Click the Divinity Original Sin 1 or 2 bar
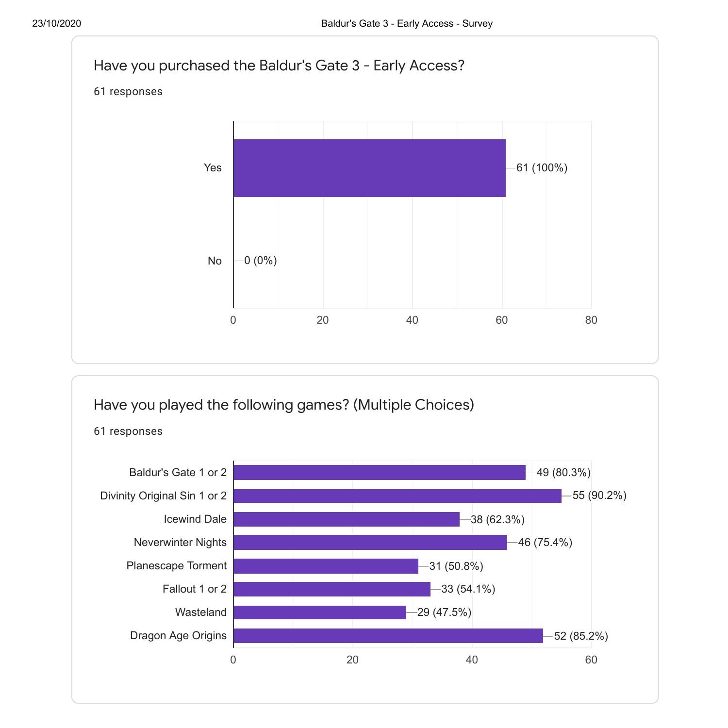 397,496
